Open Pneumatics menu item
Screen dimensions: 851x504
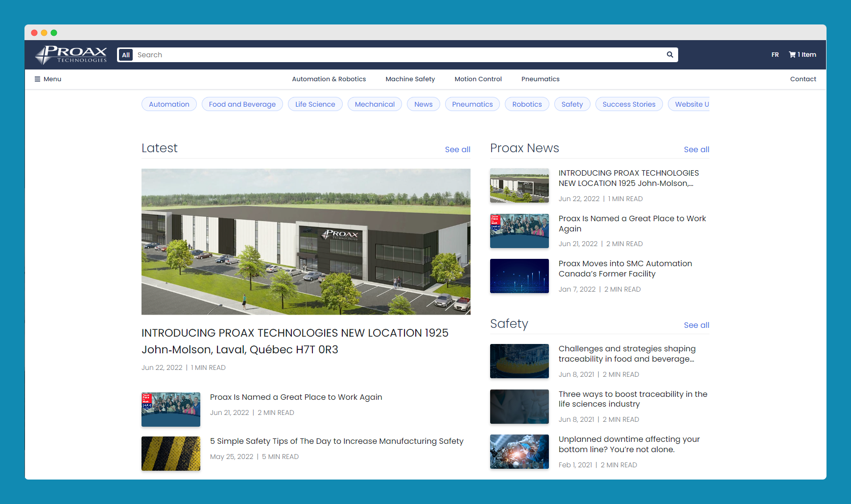(541, 79)
